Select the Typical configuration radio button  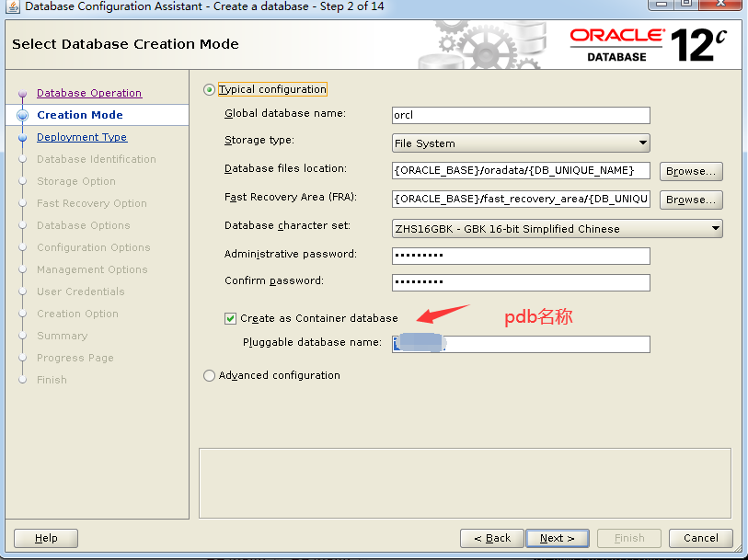coord(209,89)
